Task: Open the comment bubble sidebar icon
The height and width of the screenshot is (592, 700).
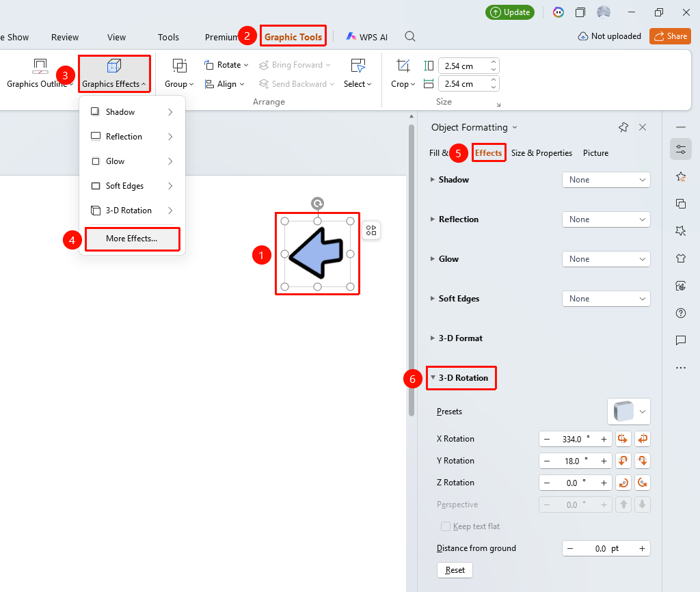Action: tap(681, 340)
